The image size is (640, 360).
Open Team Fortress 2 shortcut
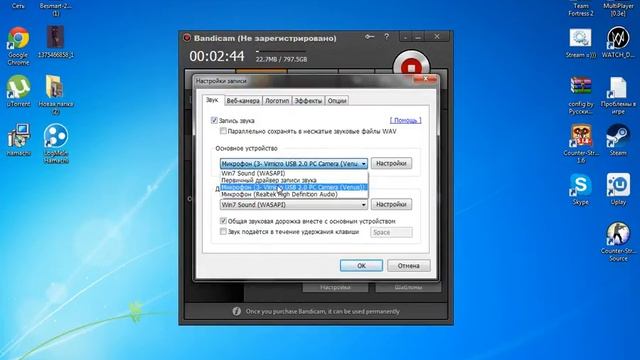(580, 8)
